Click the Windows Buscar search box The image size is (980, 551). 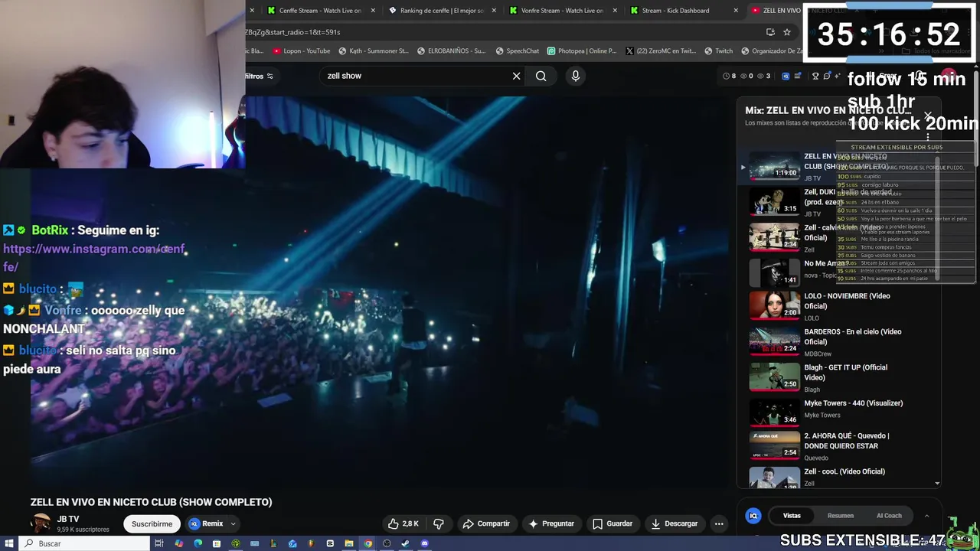[x=84, y=543]
